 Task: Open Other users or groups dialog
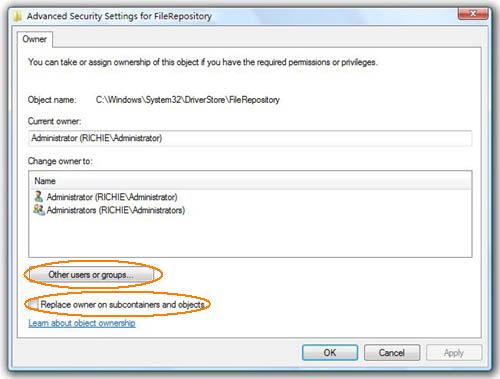click(91, 275)
